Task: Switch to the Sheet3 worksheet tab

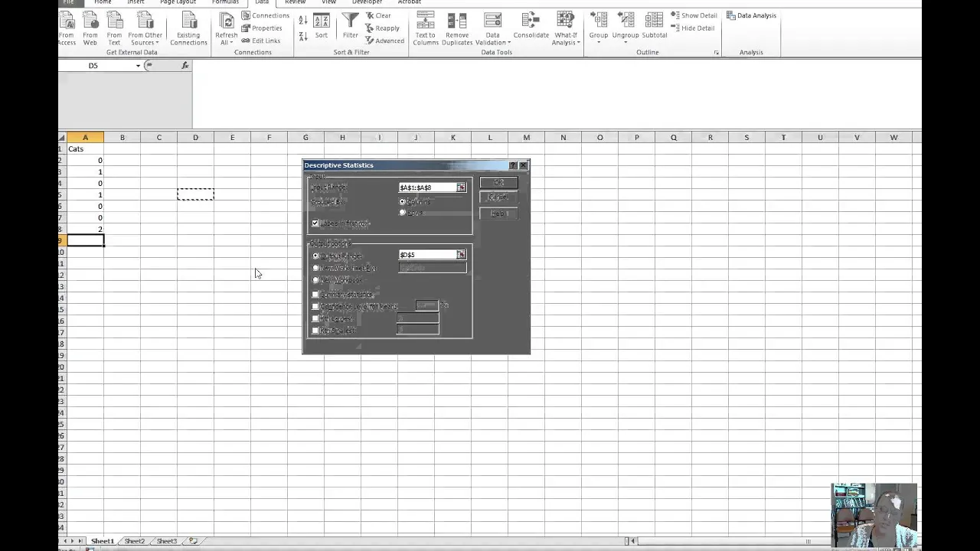Action: [x=167, y=541]
